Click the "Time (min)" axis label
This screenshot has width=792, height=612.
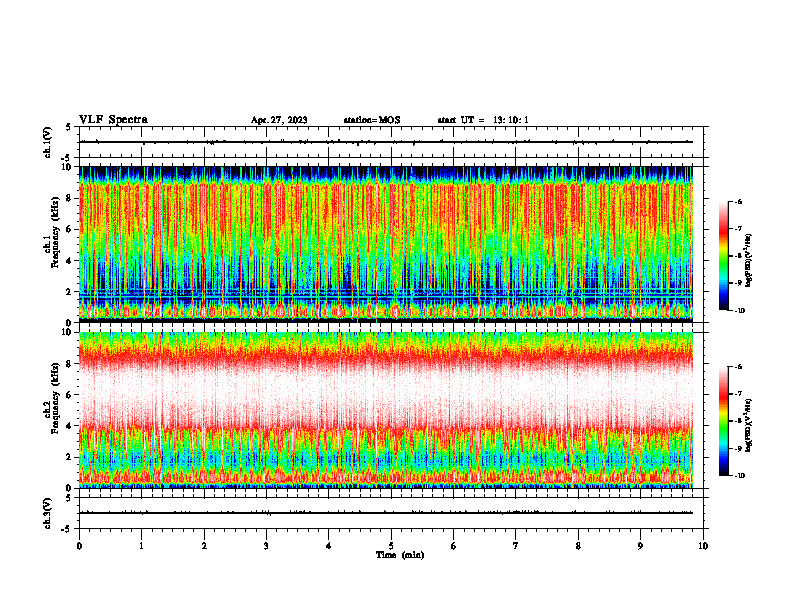coord(400,555)
